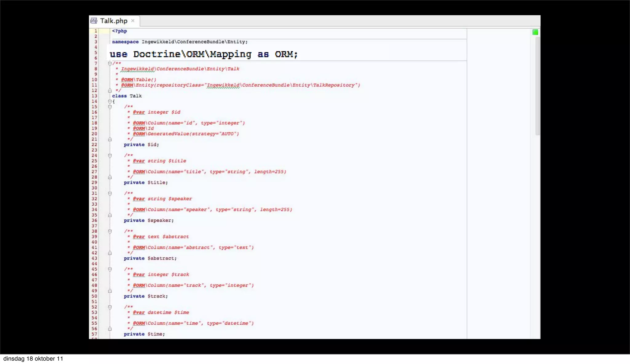Screen dimensions: 630x364
Task: Fold the $id property docblock
Action: pos(110,107)
